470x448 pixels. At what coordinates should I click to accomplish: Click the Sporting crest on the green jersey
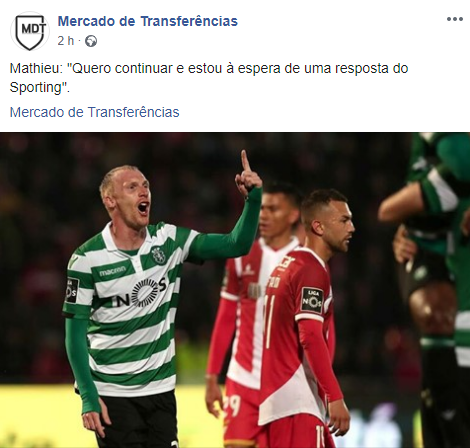coord(159,255)
